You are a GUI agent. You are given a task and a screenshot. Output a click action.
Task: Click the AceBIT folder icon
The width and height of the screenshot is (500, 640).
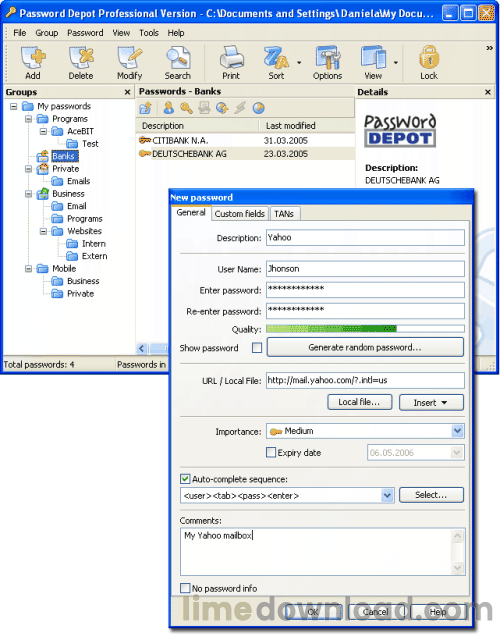coord(57,131)
